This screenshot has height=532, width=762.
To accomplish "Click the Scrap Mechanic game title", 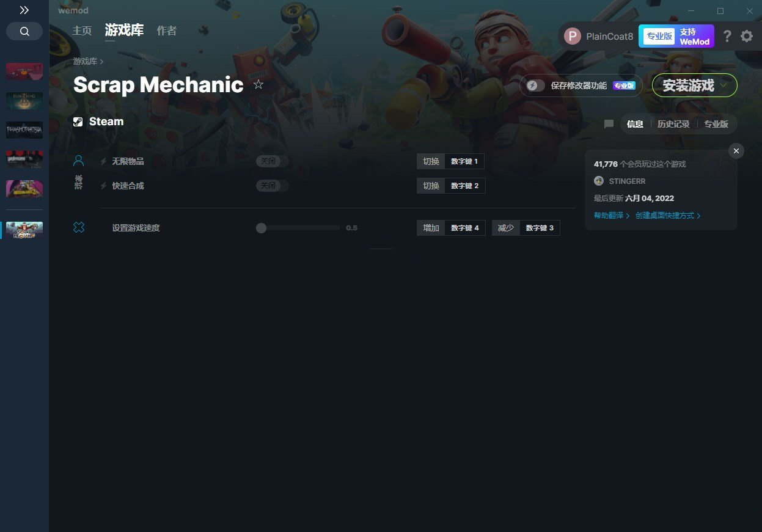I will tap(158, 85).
